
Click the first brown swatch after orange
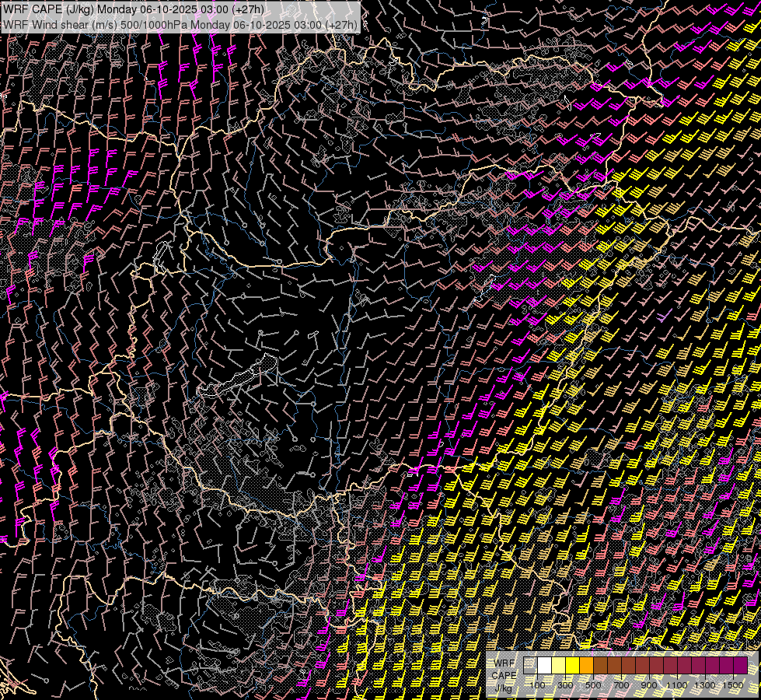click(x=601, y=666)
